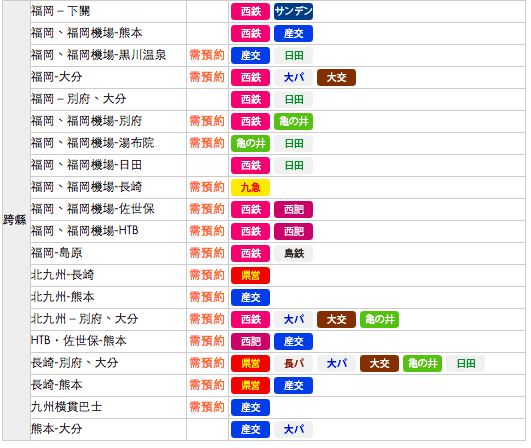The image size is (531, 448).
Task: Click 需預約 label in 福岡-島原 row
Action: pos(207,253)
